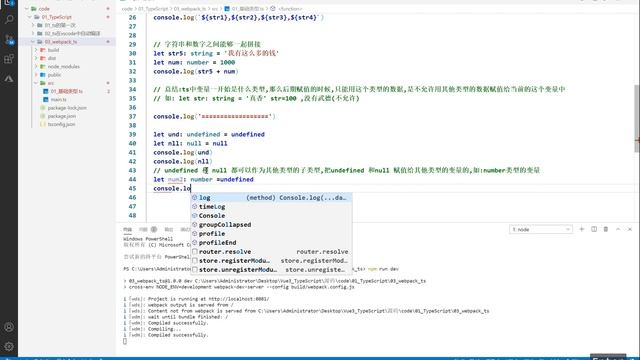Collapse the code root folder
640x360 pixels.
(x=27, y=9)
